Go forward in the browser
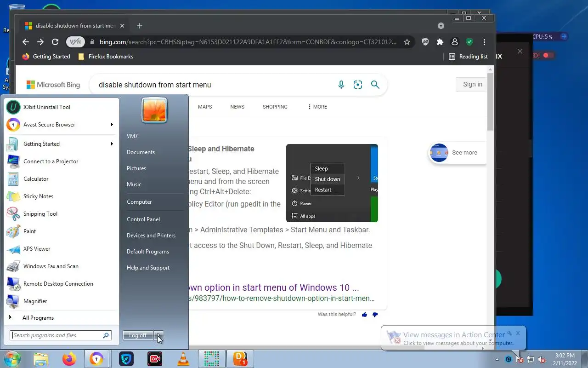 [x=40, y=42]
